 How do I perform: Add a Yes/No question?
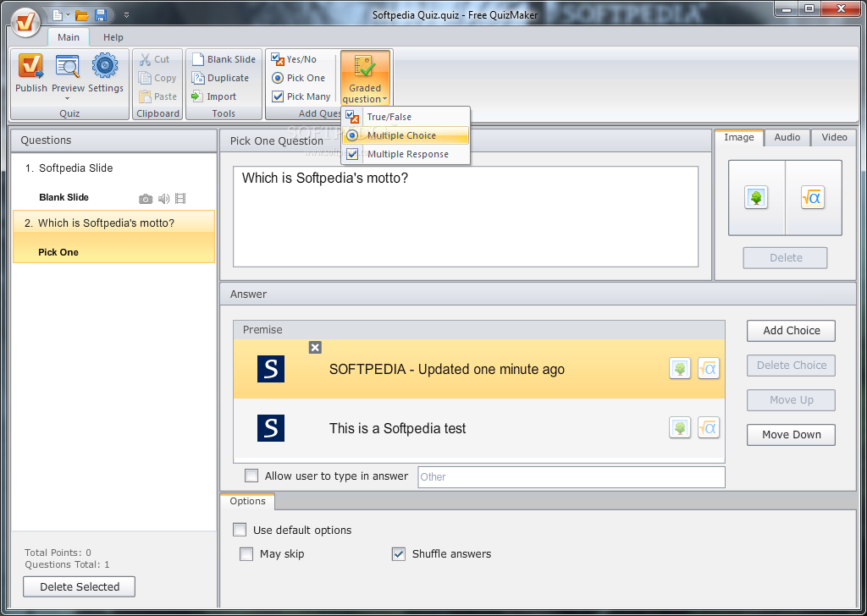pyautogui.click(x=294, y=59)
